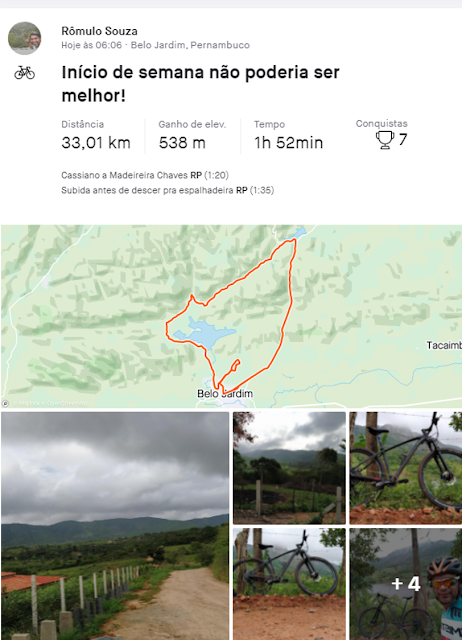Click the Belo Jardim label on map
The image size is (462, 640).
click(x=225, y=393)
